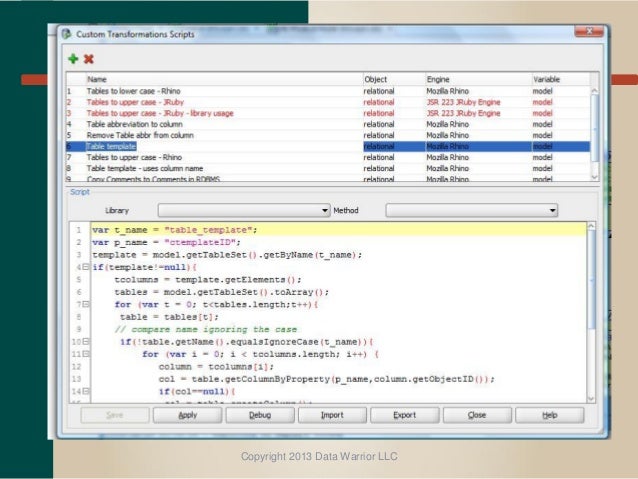Click the Variable column header
The width and height of the screenshot is (638, 479).
pyautogui.click(x=561, y=79)
